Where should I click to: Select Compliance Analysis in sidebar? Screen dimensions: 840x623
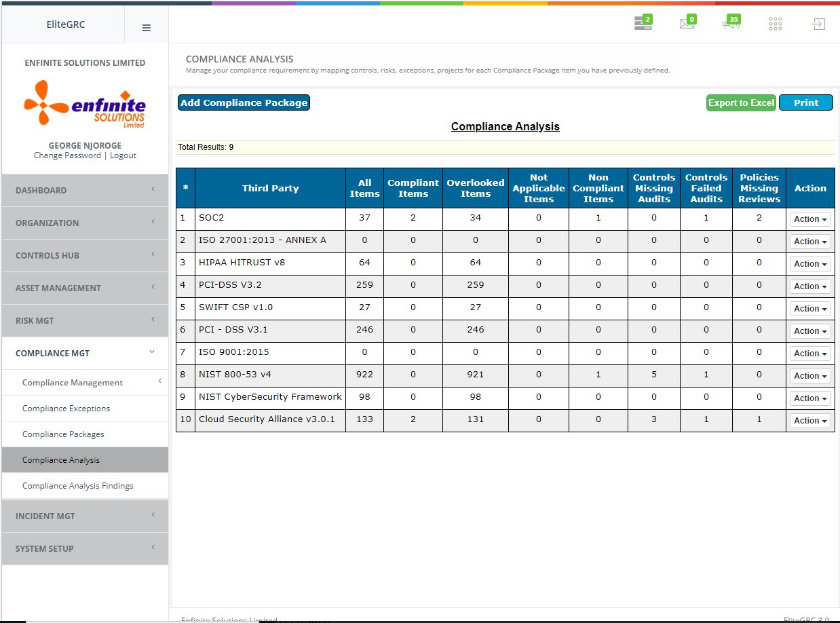coord(85,460)
